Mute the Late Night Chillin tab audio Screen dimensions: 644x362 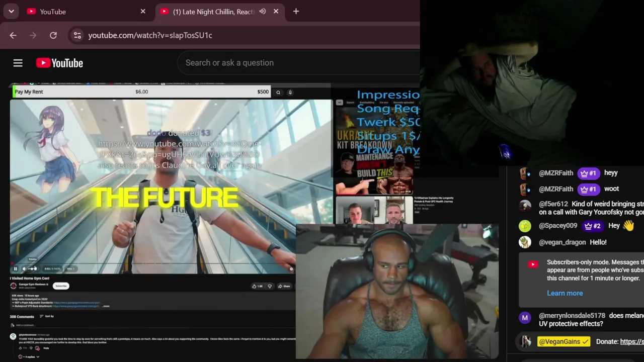(263, 12)
